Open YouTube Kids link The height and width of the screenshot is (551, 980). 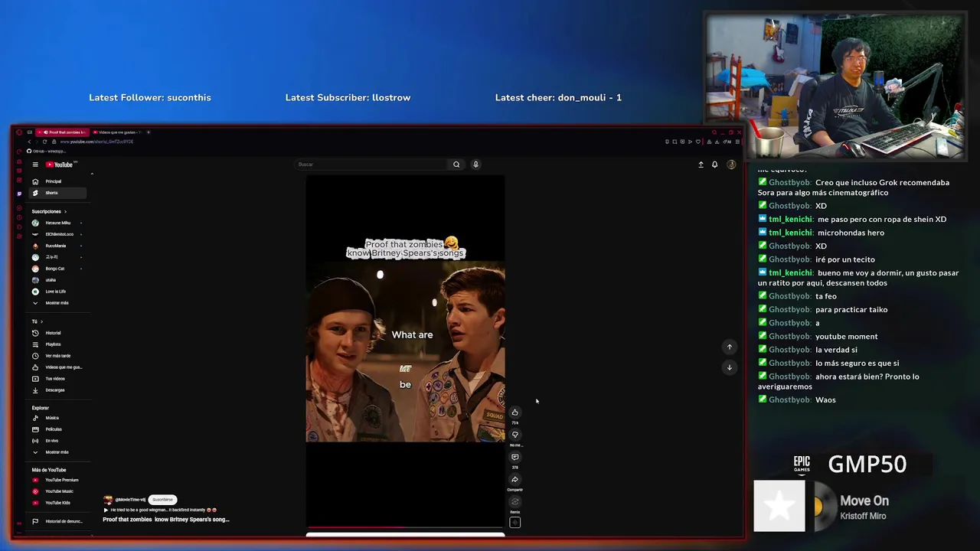[57, 503]
